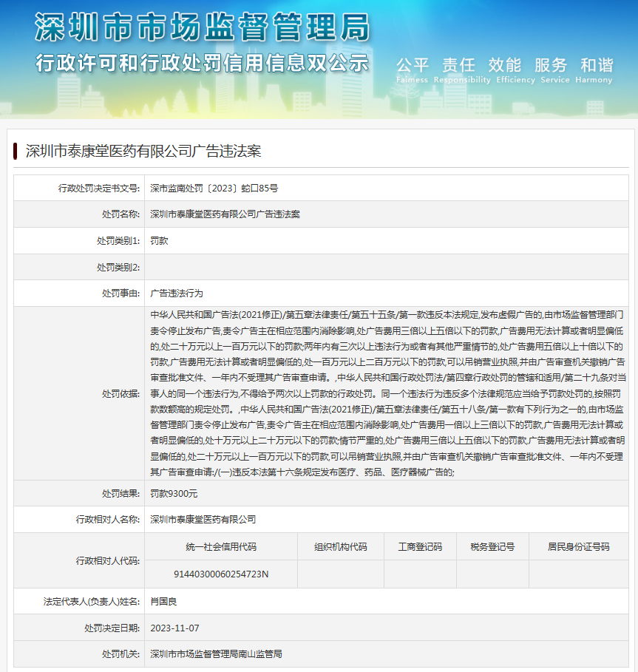638x672 pixels.
Task: Click the 处罚结果 label
Action: coord(121,494)
